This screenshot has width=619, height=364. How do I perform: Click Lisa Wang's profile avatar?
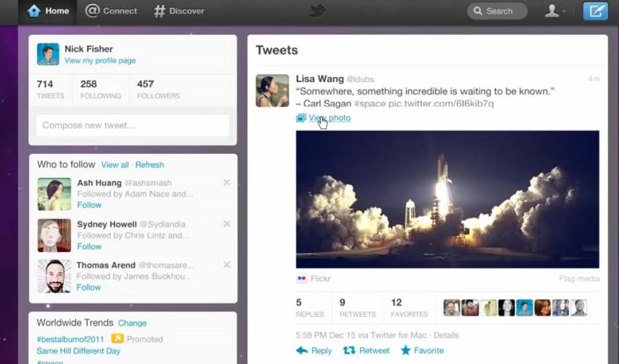pyautogui.click(x=272, y=91)
